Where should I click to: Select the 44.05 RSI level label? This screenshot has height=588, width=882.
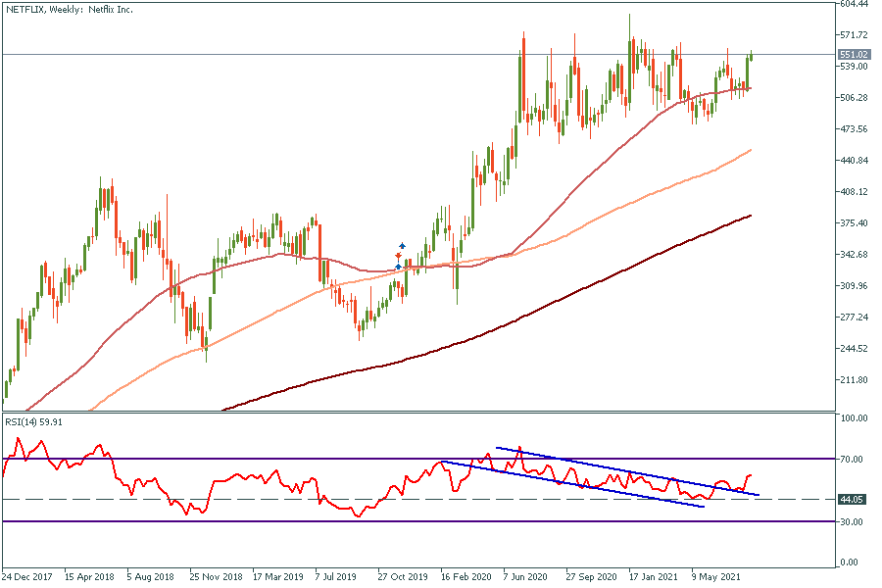pyautogui.click(x=853, y=500)
